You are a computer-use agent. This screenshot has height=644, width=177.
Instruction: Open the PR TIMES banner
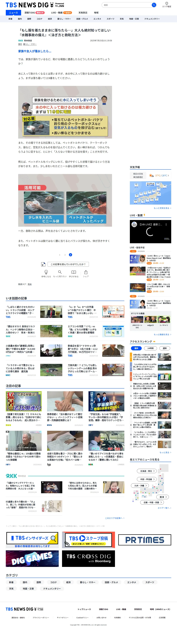pos(145,540)
